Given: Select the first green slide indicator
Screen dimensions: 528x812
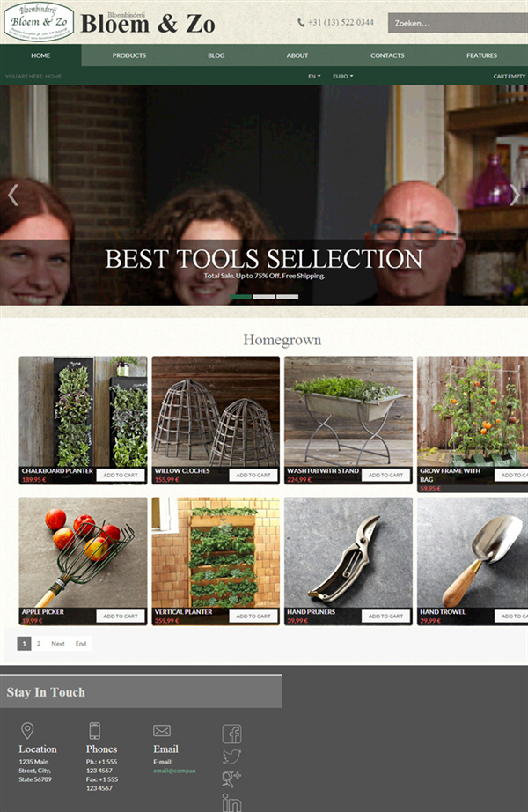Looking at the screenshot, I should point(241,297).
